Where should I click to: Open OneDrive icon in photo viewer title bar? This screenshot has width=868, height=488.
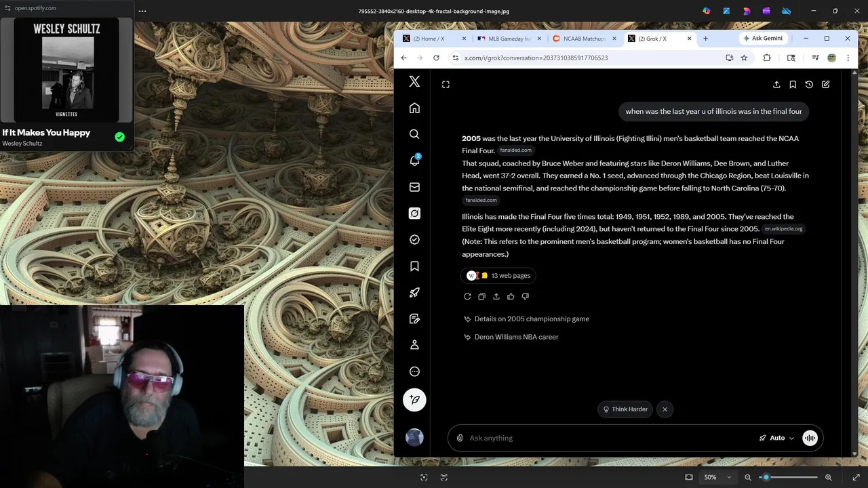[787, 11]
